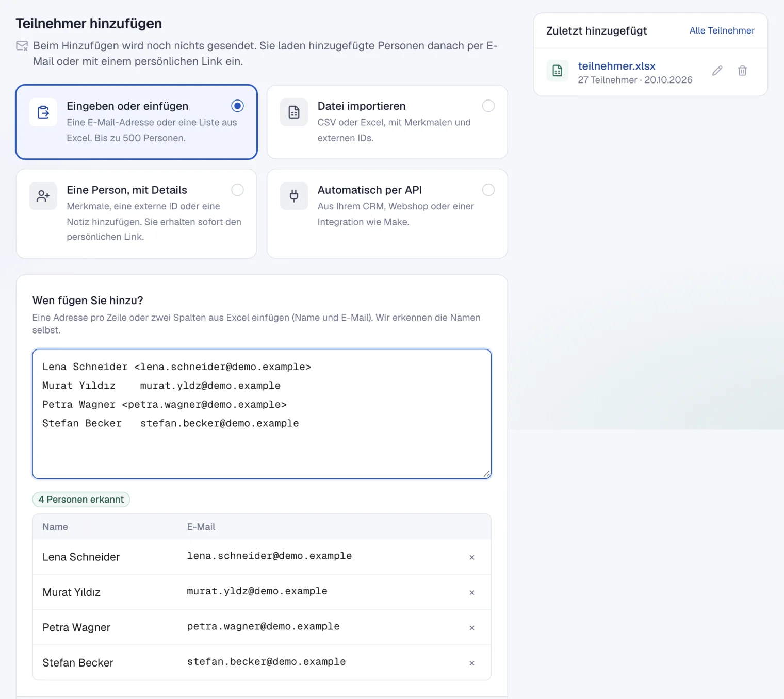Click the clipboard icon on Eingeben oder einfügen

43,112
